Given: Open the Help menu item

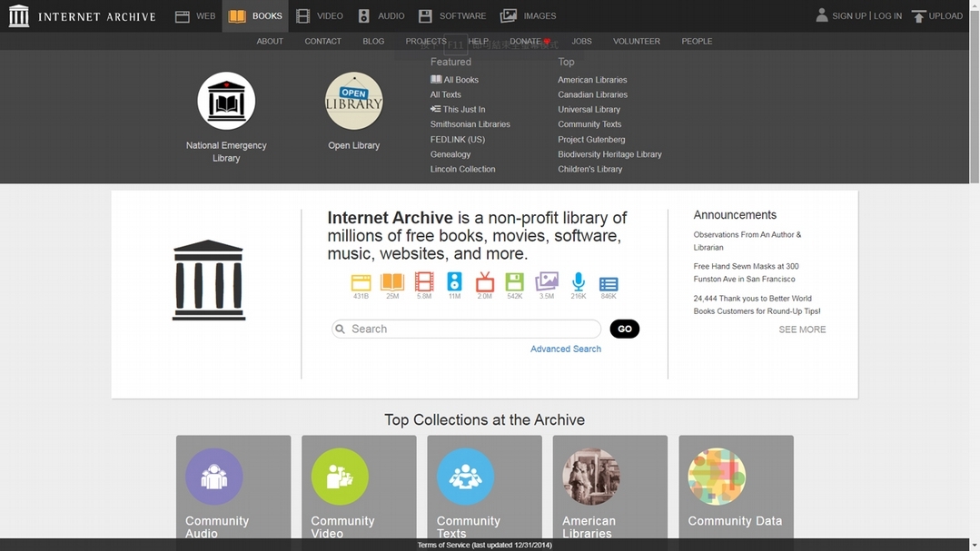Looking at the screenshot, I should pos(478,41).
